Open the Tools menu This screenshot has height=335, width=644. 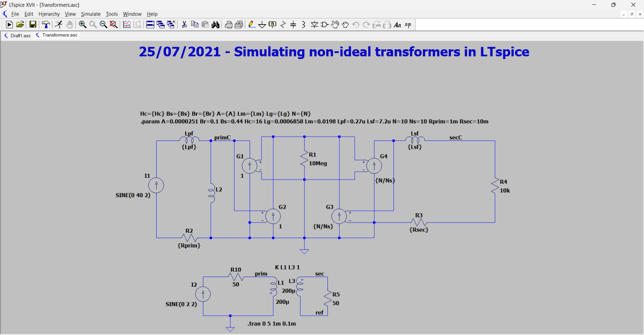pos(112,13)
